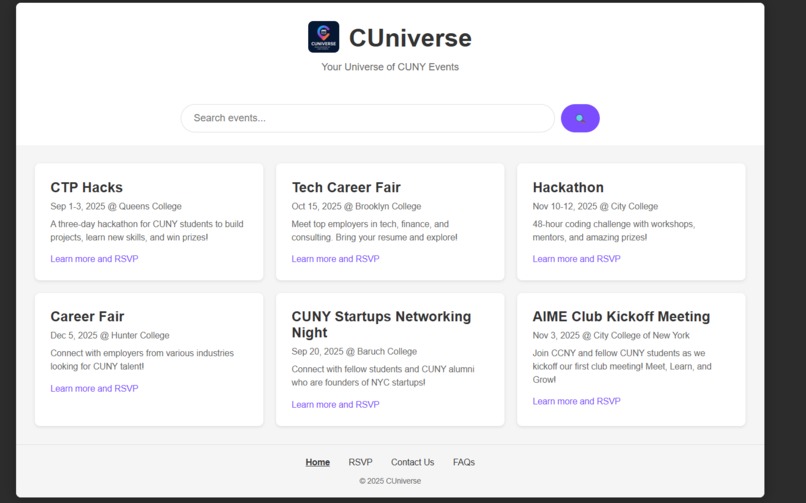The width and height of the screenshot is (806, 503).
Task: Click the CUniverse logo icon
Action: (323, 37)
